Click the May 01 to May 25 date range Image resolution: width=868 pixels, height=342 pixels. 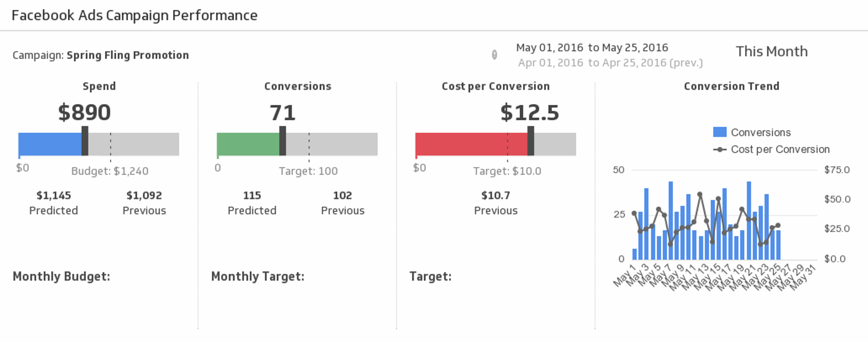click(592, 47)
